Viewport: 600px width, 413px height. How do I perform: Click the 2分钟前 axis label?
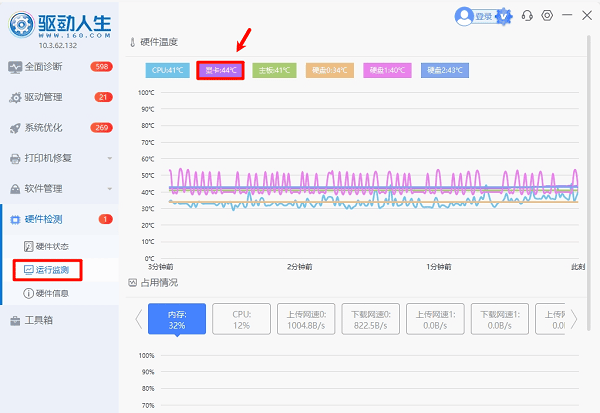[300, 266]
